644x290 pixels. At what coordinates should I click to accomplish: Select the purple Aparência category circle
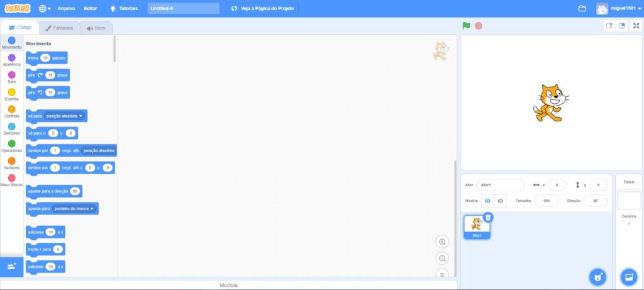[11, 58]
